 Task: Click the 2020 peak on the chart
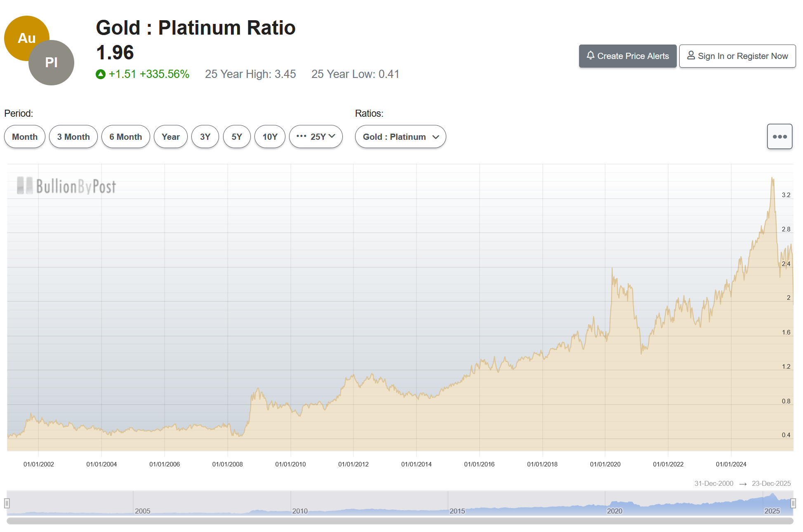(612, 269)
